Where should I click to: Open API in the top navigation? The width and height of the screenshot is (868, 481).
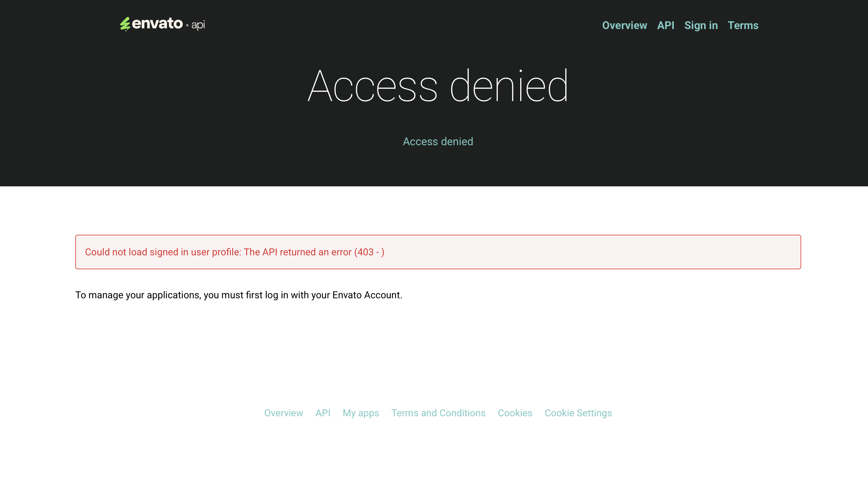(x=665, y=25)
